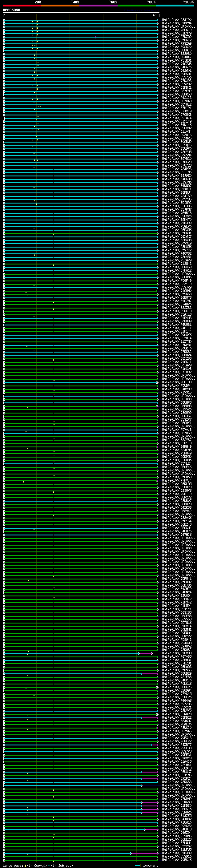
Task: Open hit UniRef100_A0LC16
Action: (177, 684)
